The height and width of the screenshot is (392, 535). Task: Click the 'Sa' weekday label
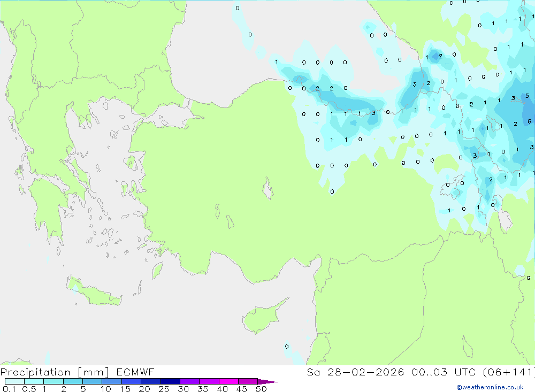pos(313,372)
